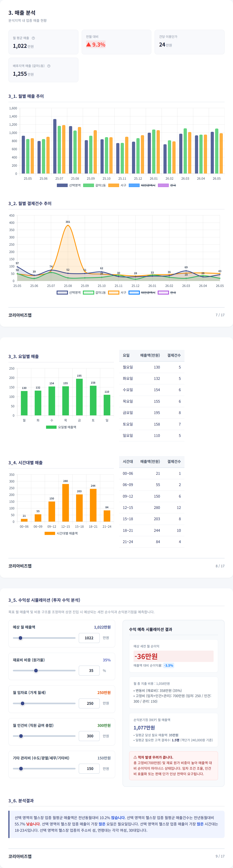Click the 381 peak label in 결제건수 chart
233x868 pixels.
(x=68, y=222)
